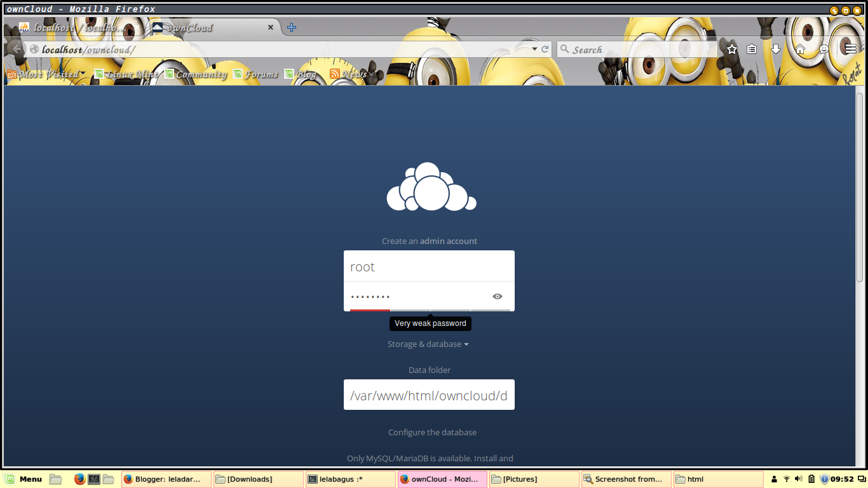
Task: Click the shield update manager tray icon
Action: coord(825,479)
